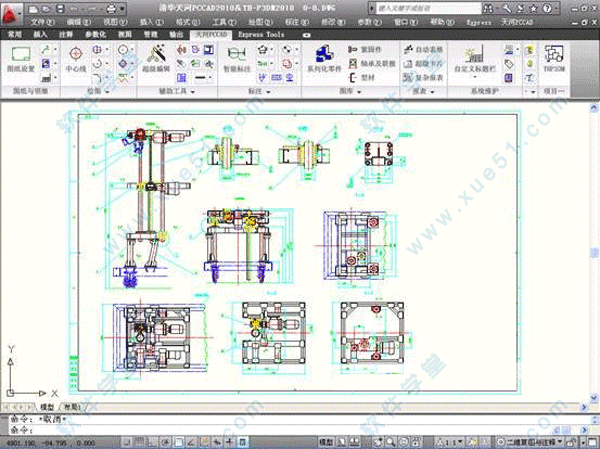Switch to the 模型 model tab
The image size is (600, 449).
coord(47,407)
